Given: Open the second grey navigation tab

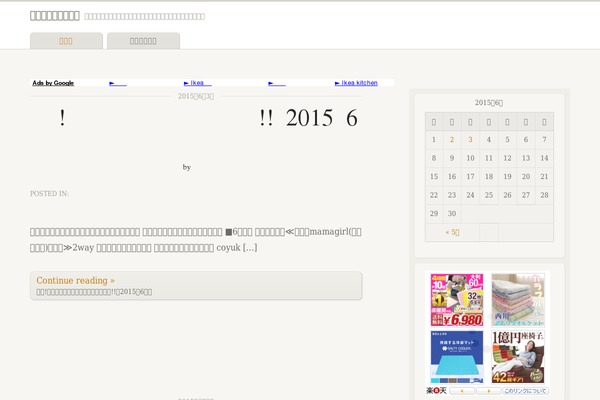Looking at the screenshot, I should [143, 41].
